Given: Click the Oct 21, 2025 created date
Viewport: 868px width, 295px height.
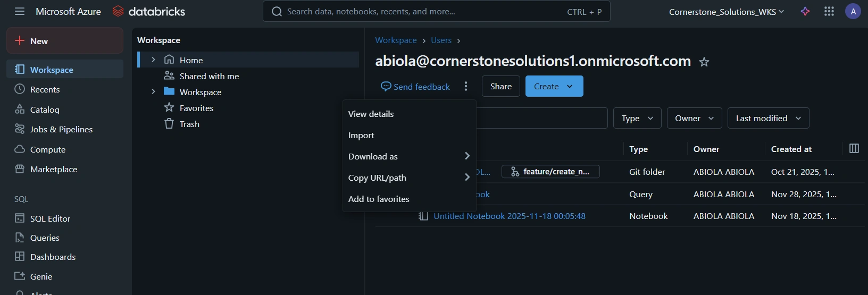Looking at the screenshot, I should point(803,172).
